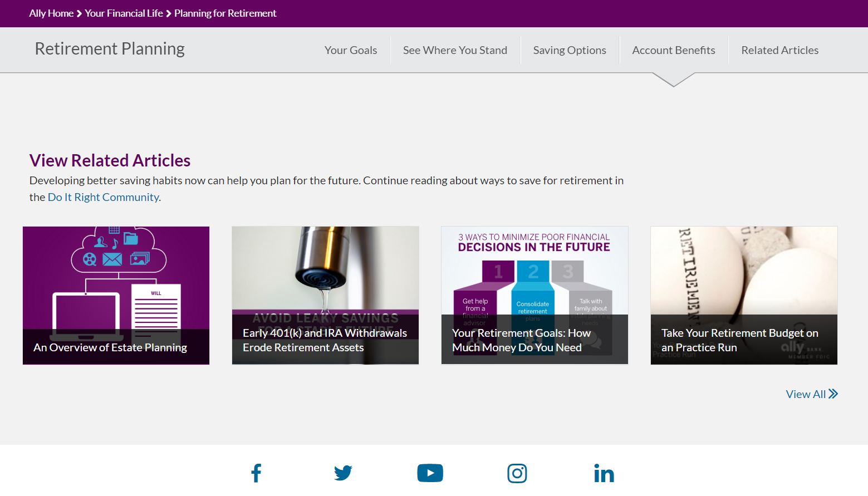Screen dimensions: 868x496
Task: Open Retirement Budget Practice Run article
Action: pos(744,296)
